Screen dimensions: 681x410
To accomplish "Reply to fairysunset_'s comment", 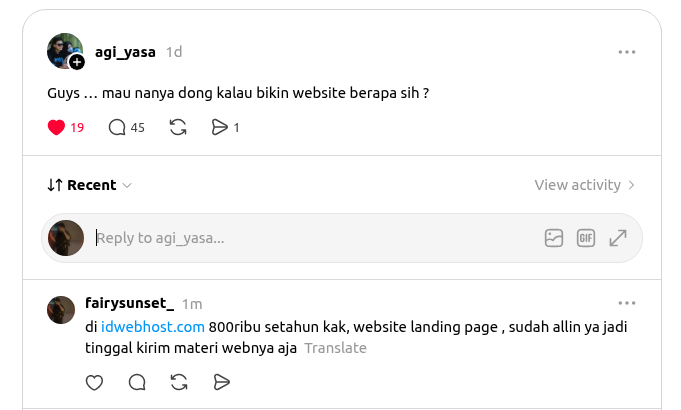I will coord(137,382).
